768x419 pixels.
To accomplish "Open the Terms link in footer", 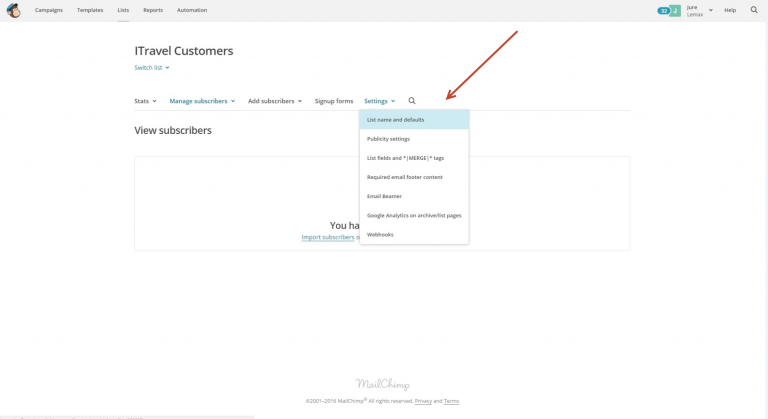I will (x=451, y=401).
